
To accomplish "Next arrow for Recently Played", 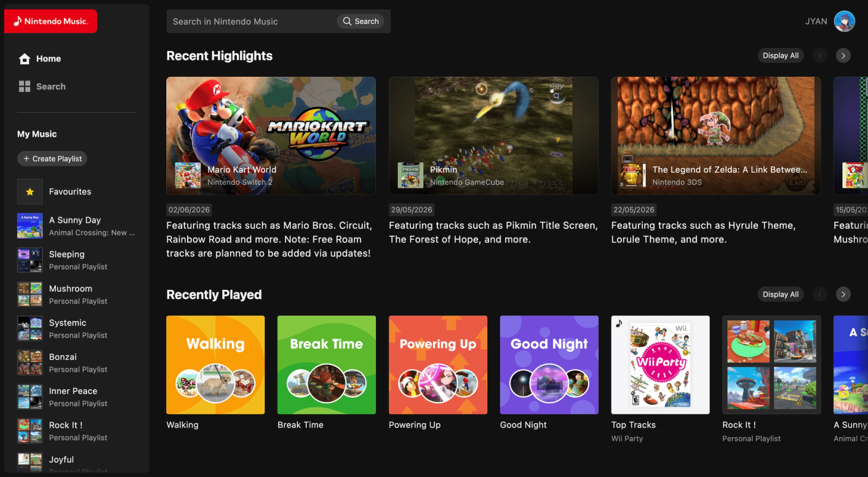I will [843, 295].
